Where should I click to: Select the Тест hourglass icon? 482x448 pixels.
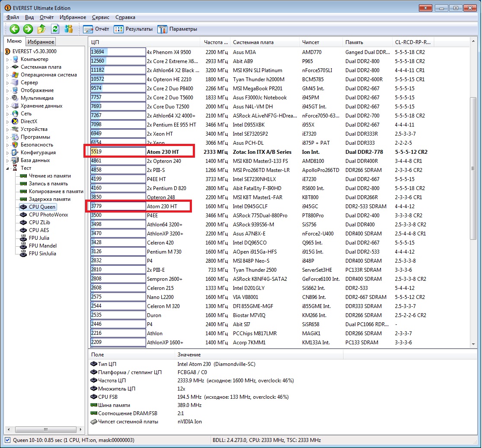(x=15, y=168)
